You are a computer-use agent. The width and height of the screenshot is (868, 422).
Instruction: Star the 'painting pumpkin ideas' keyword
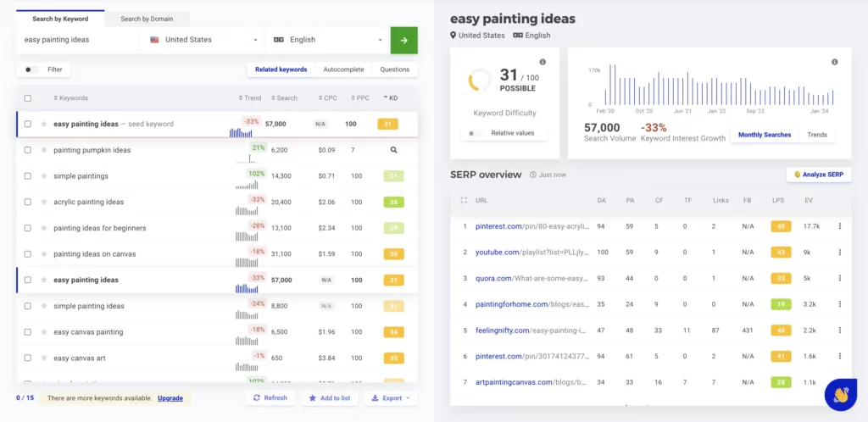[x=44, y=150]
